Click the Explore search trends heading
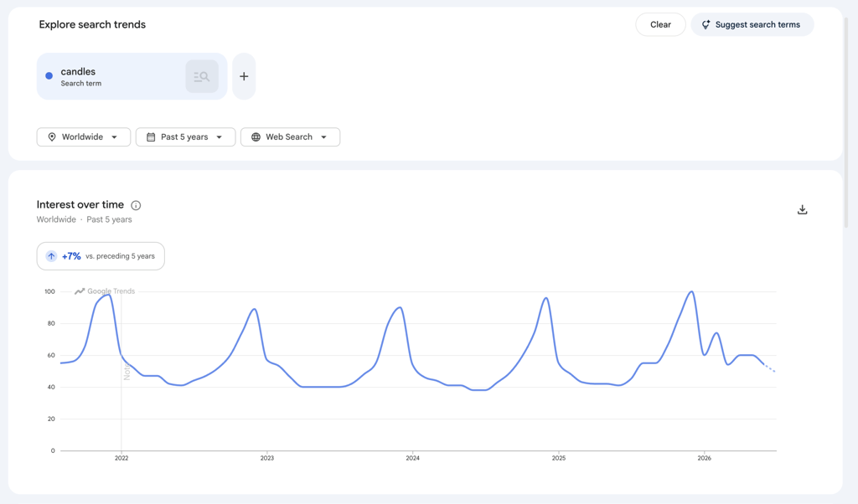Screen dimensions: 858x504 92,24
